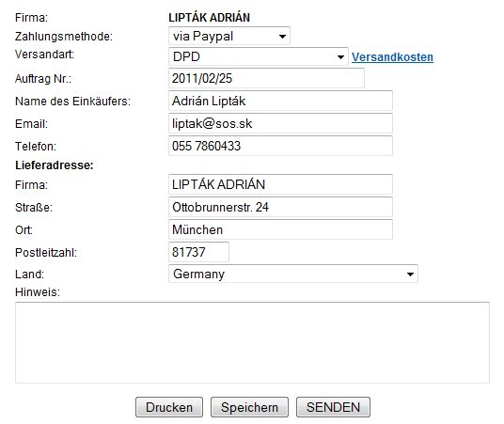
Task: Click inside the Hinweis text area
Action: click(252, 342)
